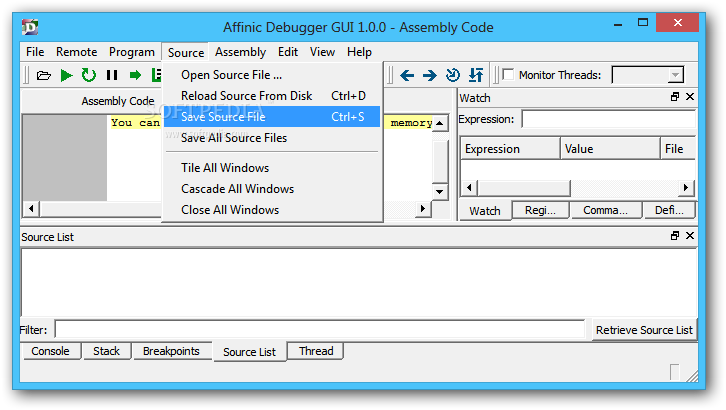Click the blue forward arrow icon
Screen dimensions: 726x410
pos(430,75)
